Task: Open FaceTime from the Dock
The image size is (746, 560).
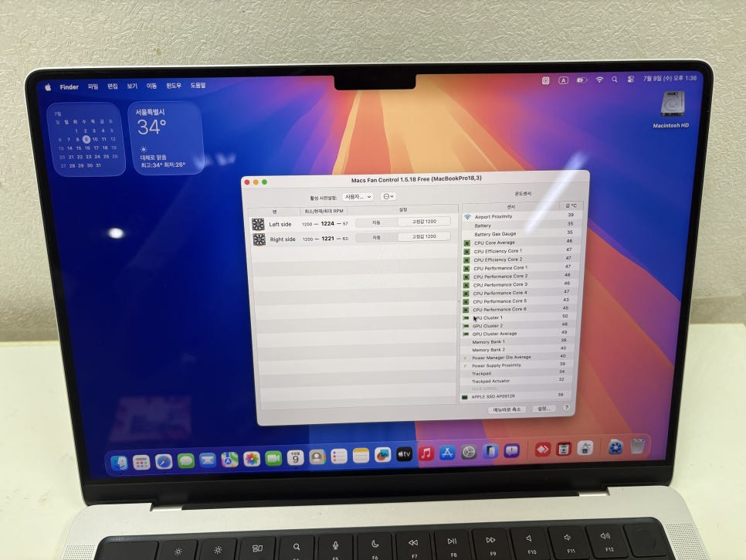Action: coord(273,459)
